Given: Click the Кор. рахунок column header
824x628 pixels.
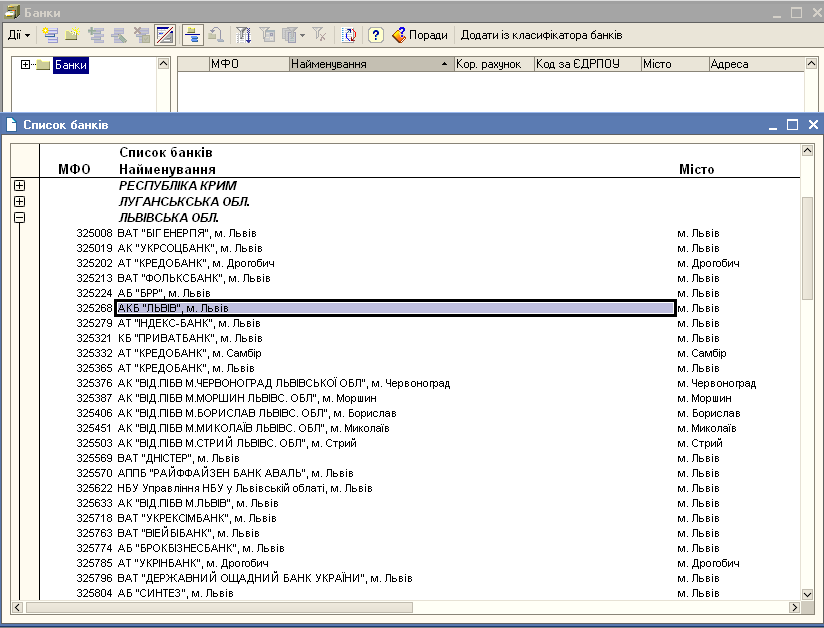Looking at the screenshot, I should (494, 64).
